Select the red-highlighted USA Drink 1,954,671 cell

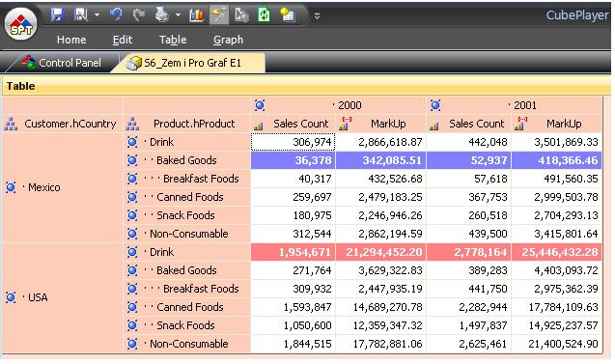point(293,252)
